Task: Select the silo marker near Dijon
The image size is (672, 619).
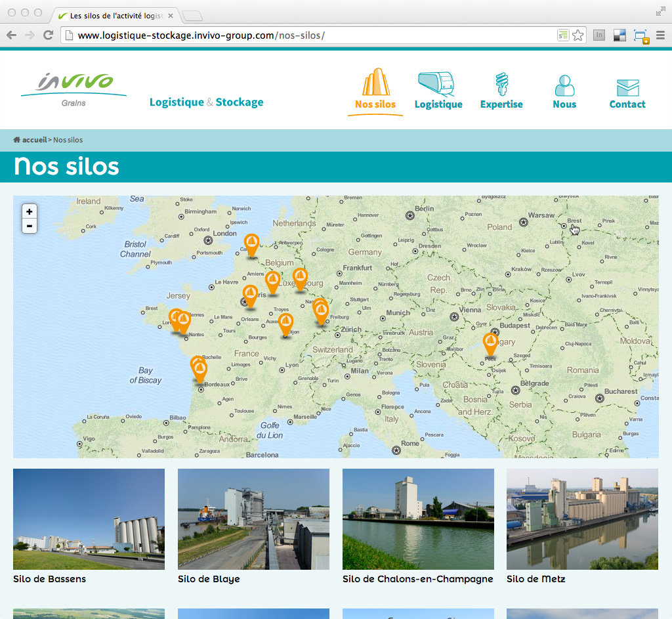Action: (286, 324)
